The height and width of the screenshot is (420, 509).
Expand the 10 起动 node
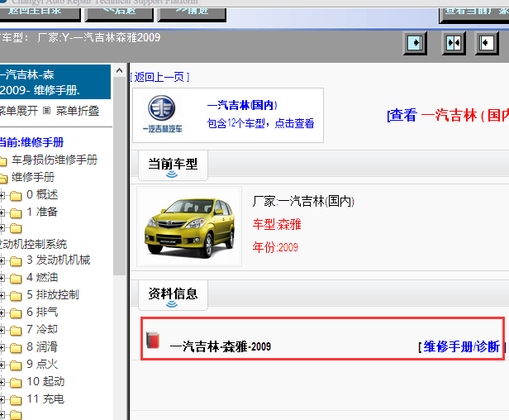coord(2,383)
